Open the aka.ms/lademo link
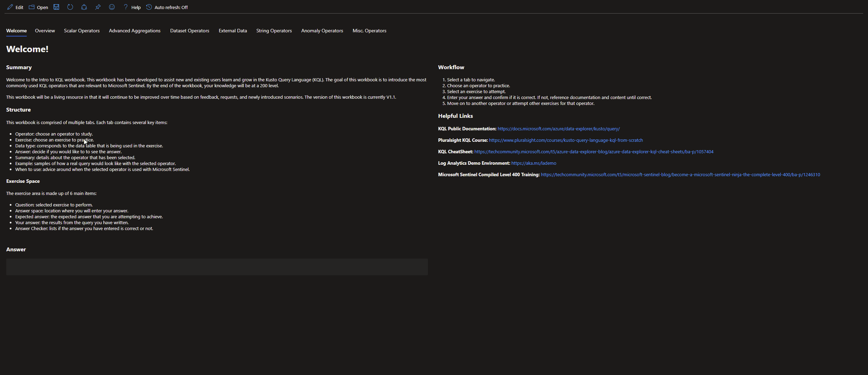868x375 pixels. 534,163
